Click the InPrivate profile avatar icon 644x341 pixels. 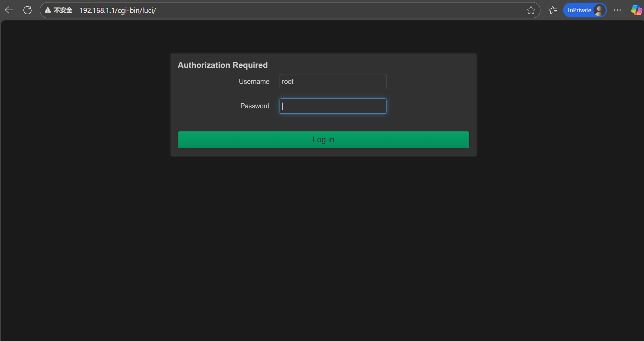tap(599, 10)
